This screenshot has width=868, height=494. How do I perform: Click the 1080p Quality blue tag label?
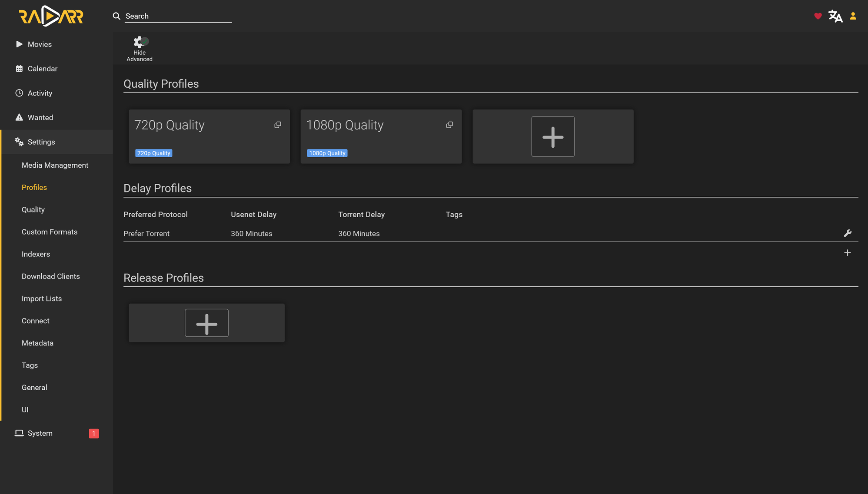327,153
